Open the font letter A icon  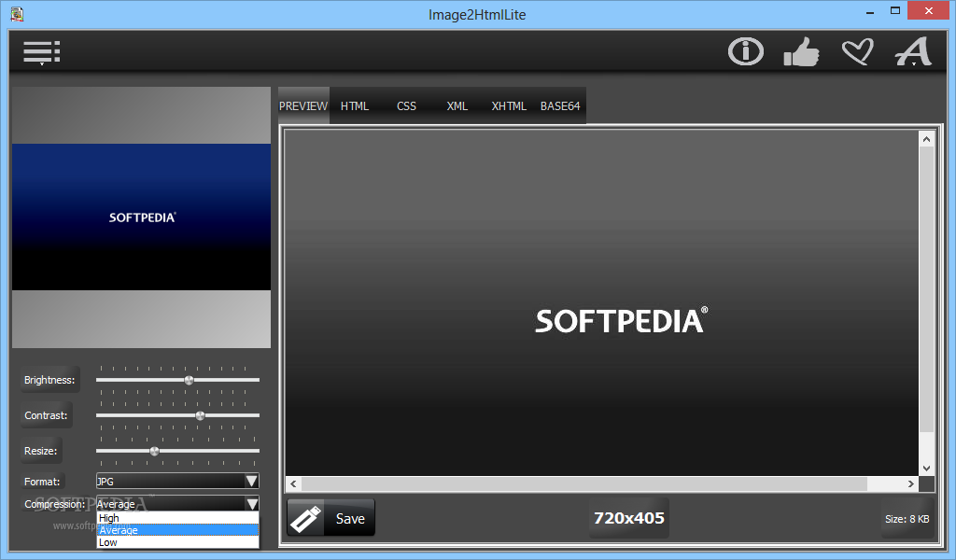[913, 51]
